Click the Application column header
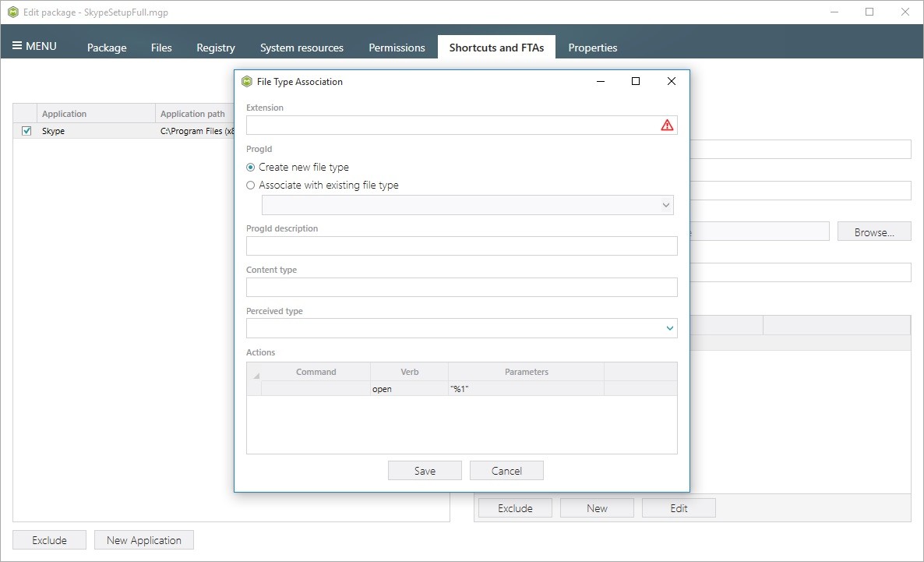The height and width of the screenshot is (562, 924). click(96, 113)
